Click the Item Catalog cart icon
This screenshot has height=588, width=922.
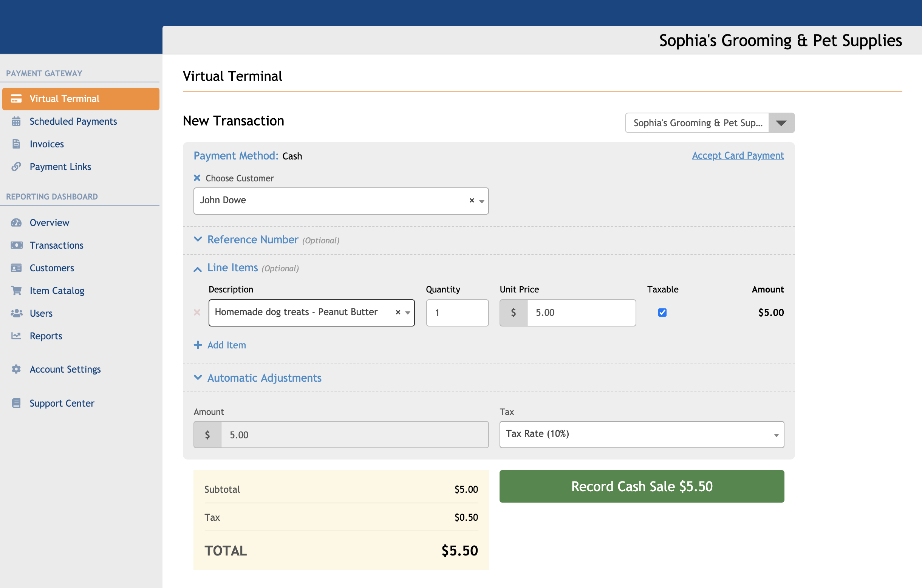pyautogui.click(x=16, y=291)
